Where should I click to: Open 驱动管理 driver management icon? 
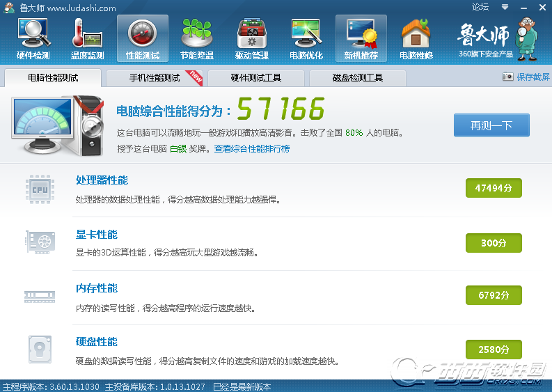click(x=252, y=39)
